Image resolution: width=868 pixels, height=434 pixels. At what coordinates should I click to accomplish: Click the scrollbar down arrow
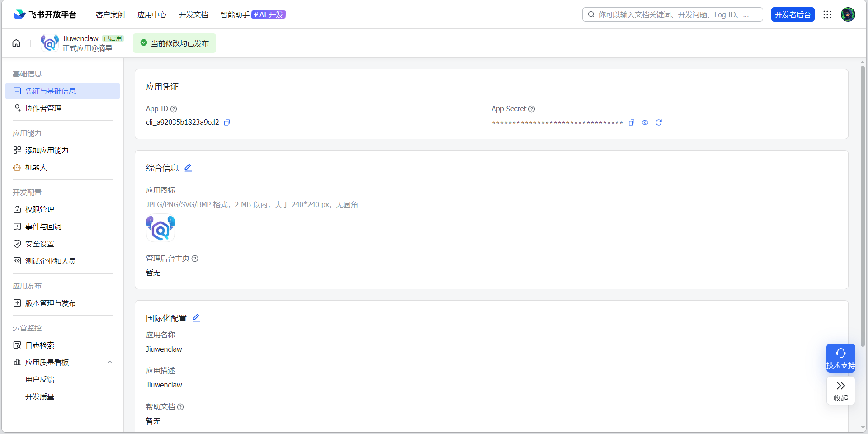863,427
